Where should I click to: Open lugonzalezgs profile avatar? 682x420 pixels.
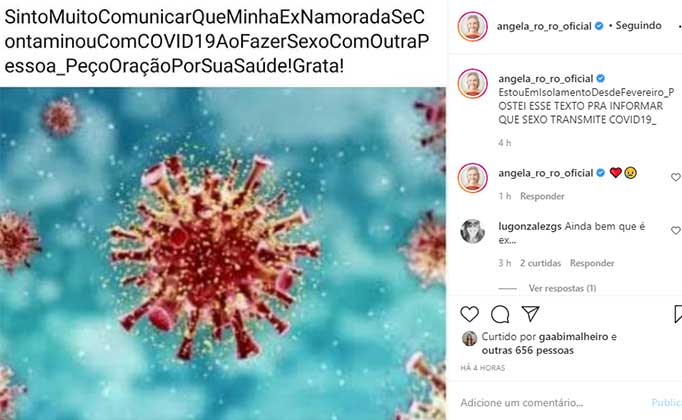(x=472, y=231)
